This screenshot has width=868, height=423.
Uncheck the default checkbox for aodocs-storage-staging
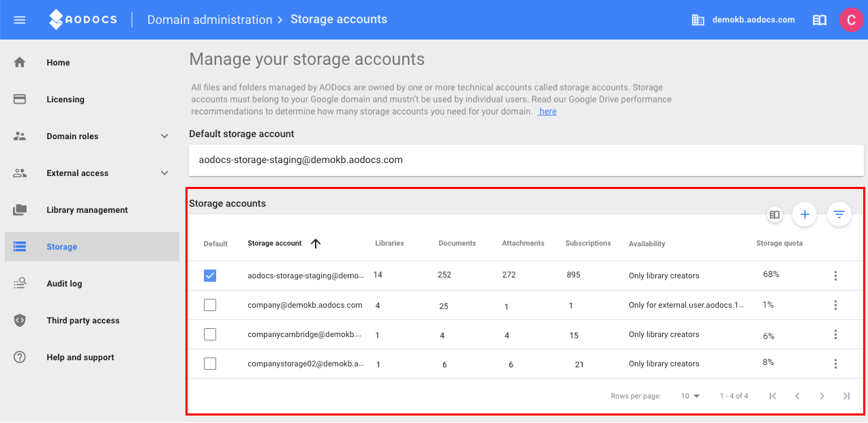coord(210,275)
